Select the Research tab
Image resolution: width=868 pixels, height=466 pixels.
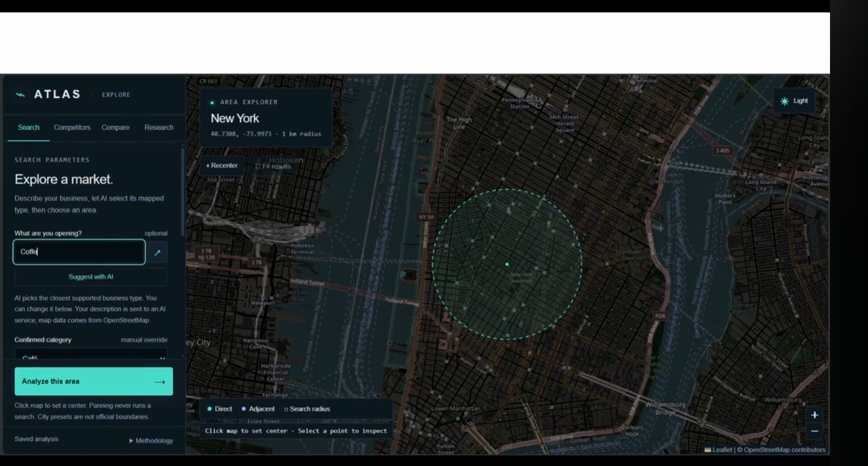coord(159,127)
